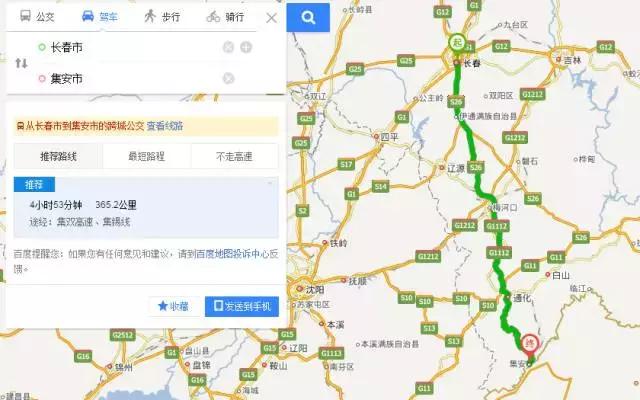Switch to 公交 transit mode

[37, 16]
